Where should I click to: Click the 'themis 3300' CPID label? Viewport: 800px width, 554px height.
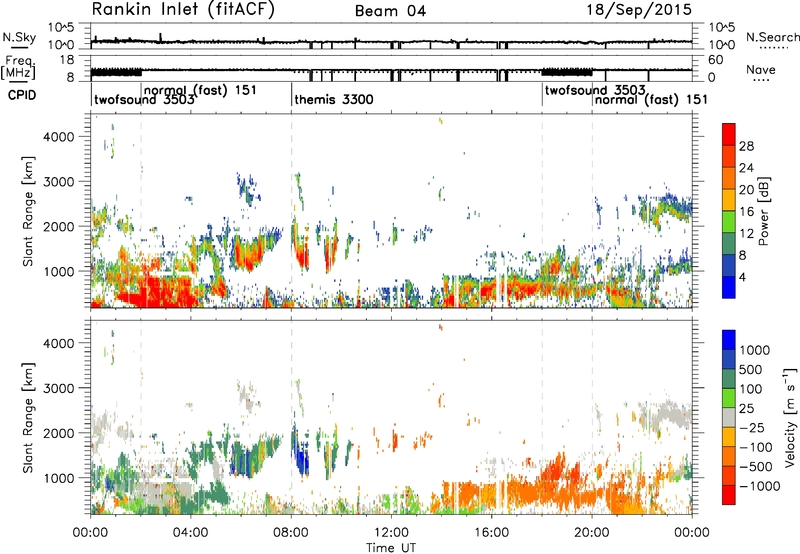coord(334,99)
